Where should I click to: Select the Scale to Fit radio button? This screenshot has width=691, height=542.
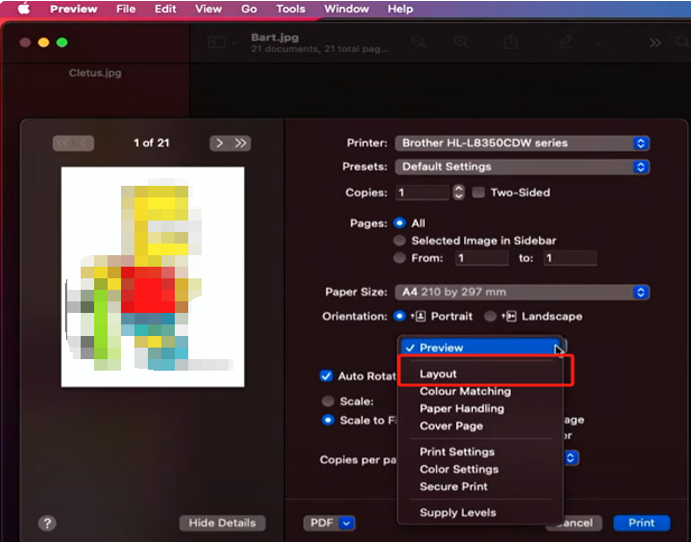pos(328,420)
